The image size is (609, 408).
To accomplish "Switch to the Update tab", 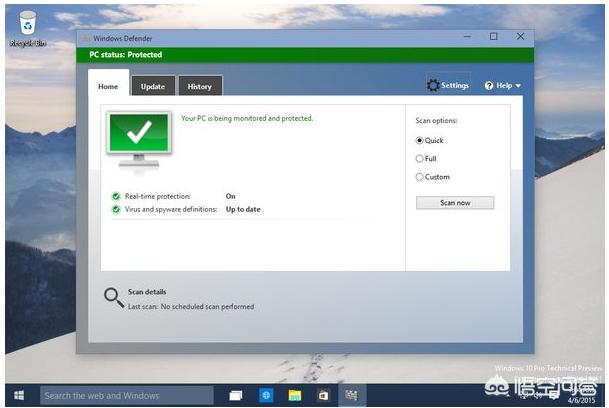I will tap(153, 86).
